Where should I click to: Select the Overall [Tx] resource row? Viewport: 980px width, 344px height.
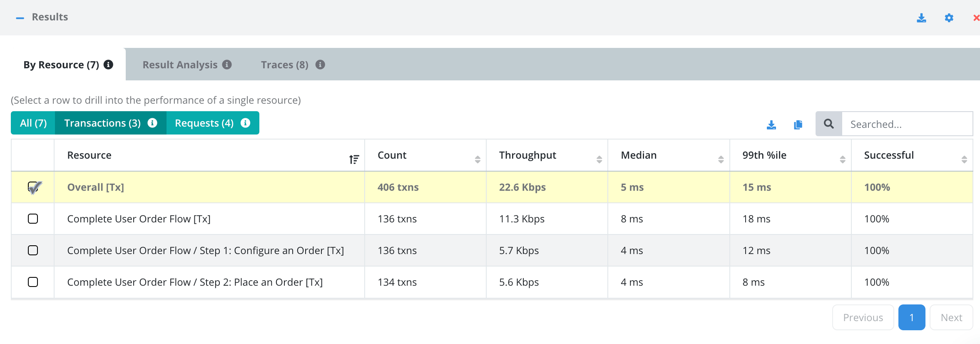click(x=492, y=187)
